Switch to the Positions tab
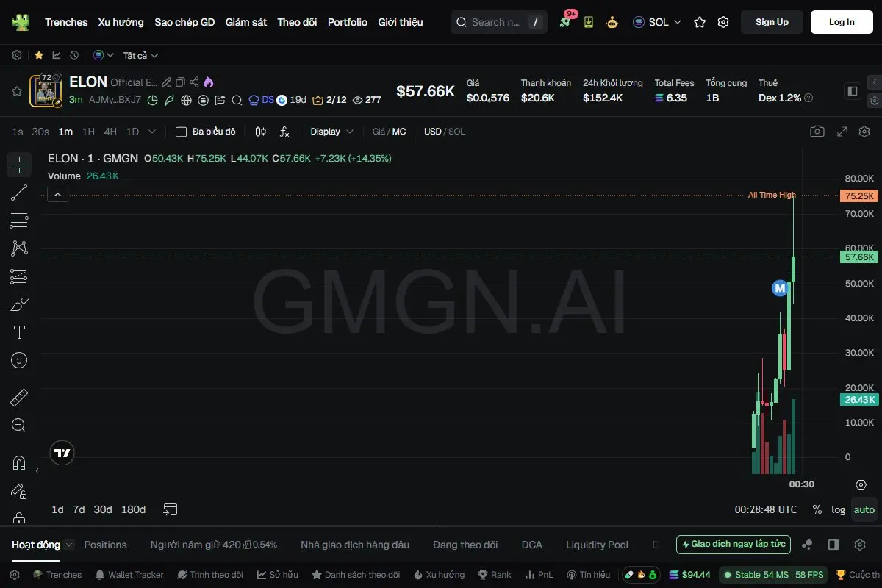This screenshot has width=882, height=588. click(x=105, y=545)
